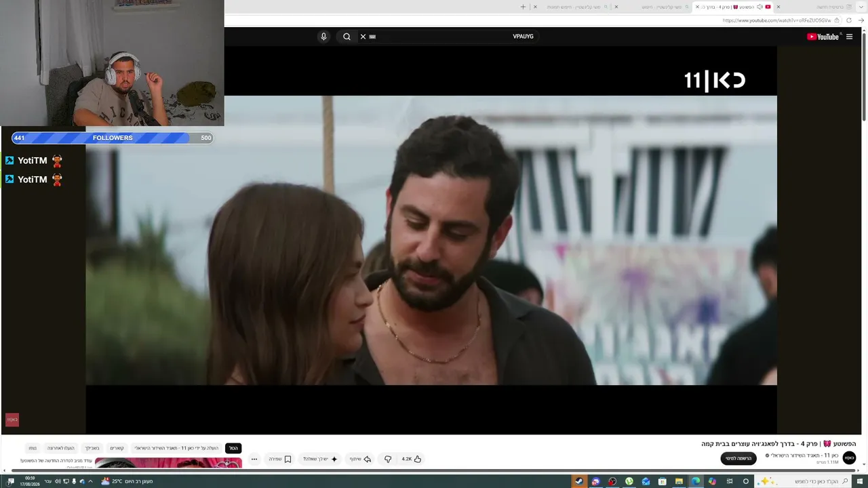868x488 pixels.
Task: Select the הועלה על ידי כאן 11 chip
Action: pyautogui.click(x=177, y=448)
